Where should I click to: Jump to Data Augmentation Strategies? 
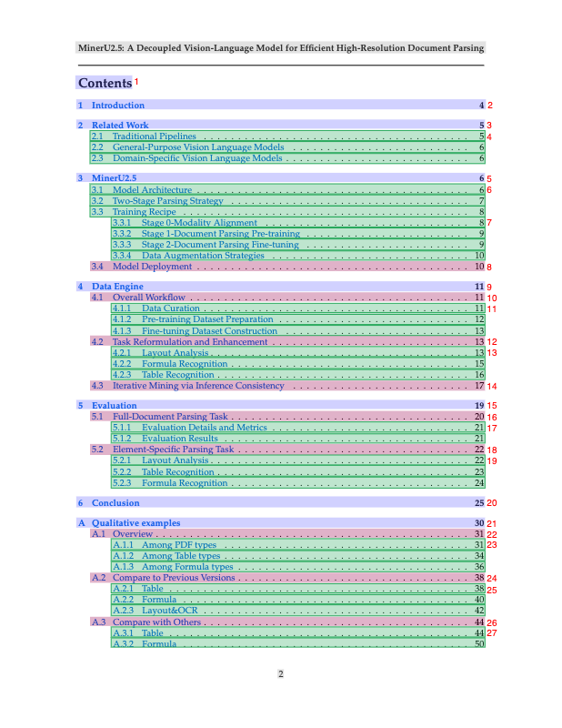[x=203, y=256]
